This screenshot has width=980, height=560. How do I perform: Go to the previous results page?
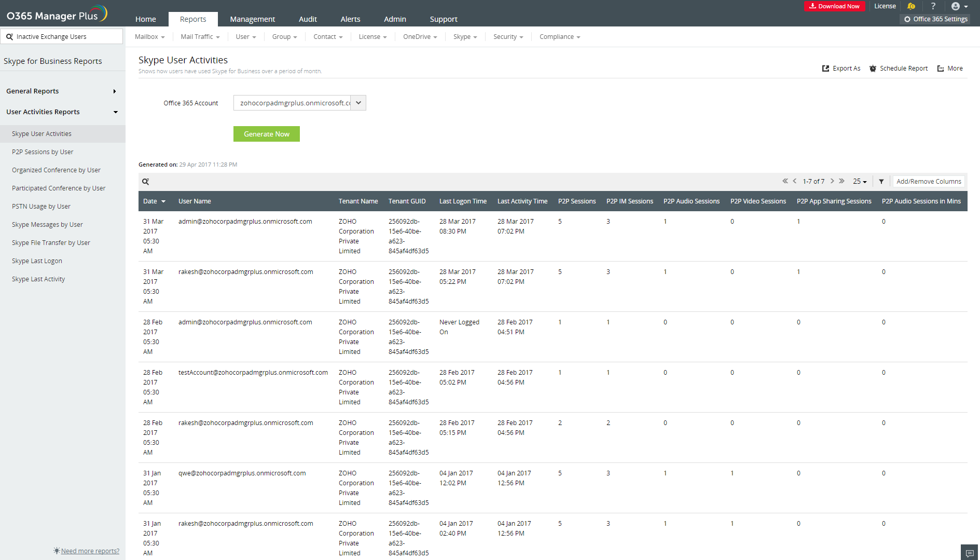click(x=794, y=181)
